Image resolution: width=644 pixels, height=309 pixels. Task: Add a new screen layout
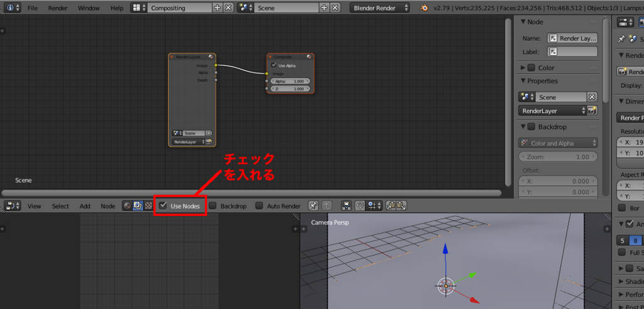(217, 8)
